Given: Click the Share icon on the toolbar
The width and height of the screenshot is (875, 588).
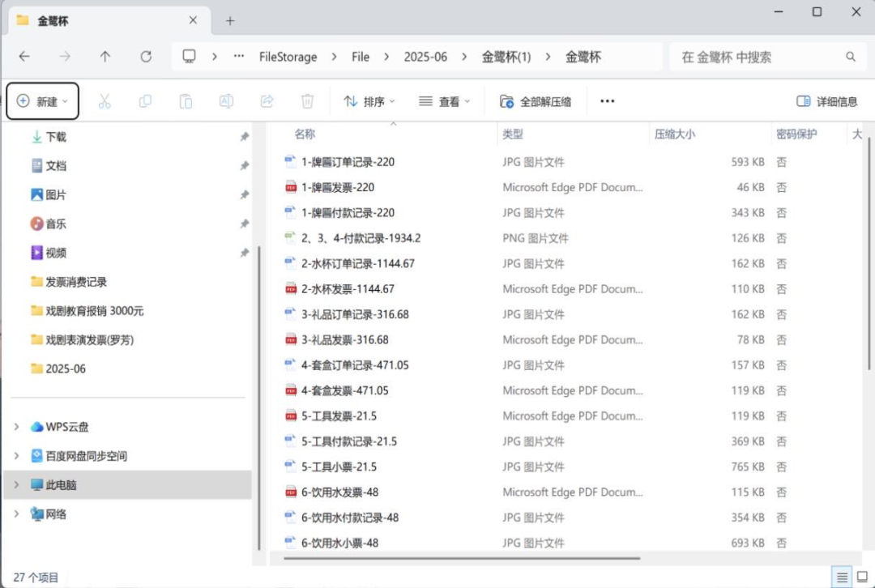Looking at the screenshot, I should click(x=267, y=100).
